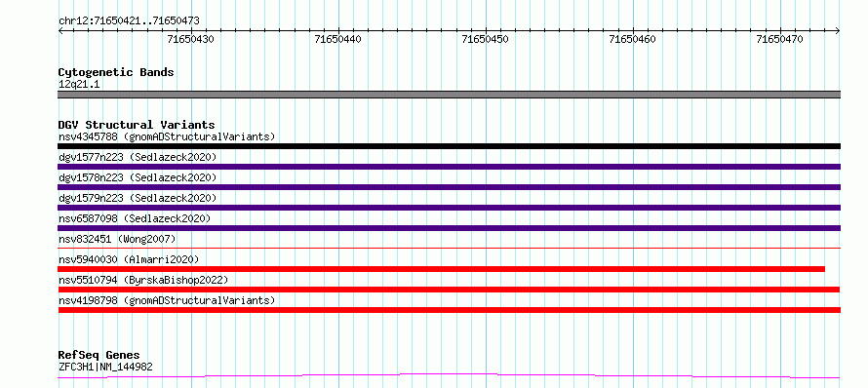Click the red nsv5510794 variant bar

click(x=449, y=290)
